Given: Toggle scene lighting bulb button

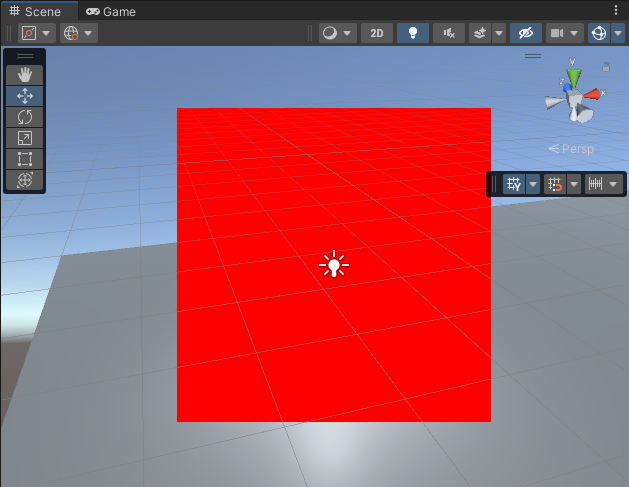Looking at the screenshot, I should click(412, 33).
